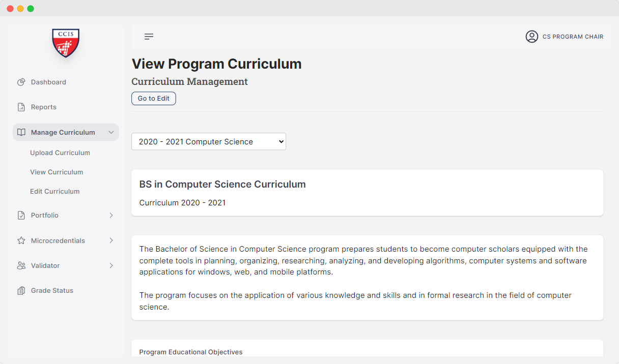Screen dimensions: 619x364
Task: Collapse the Manage Curriculum chevron
Action: (x=111, y=132)
